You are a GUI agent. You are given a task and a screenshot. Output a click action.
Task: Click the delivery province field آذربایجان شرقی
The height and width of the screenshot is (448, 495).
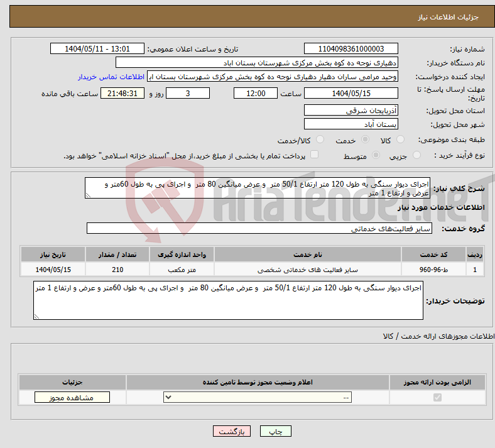pos(351,110)
